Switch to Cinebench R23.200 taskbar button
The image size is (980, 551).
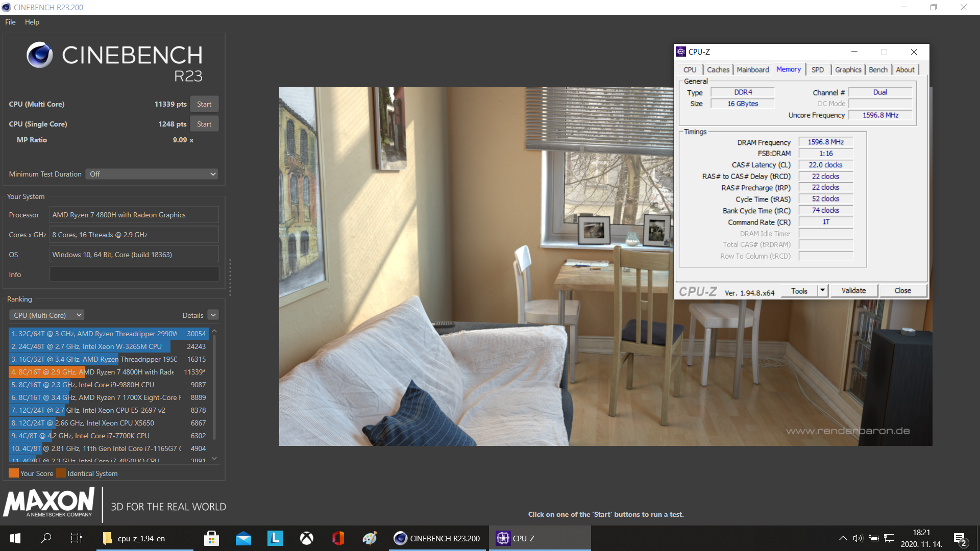coord(438,538)
